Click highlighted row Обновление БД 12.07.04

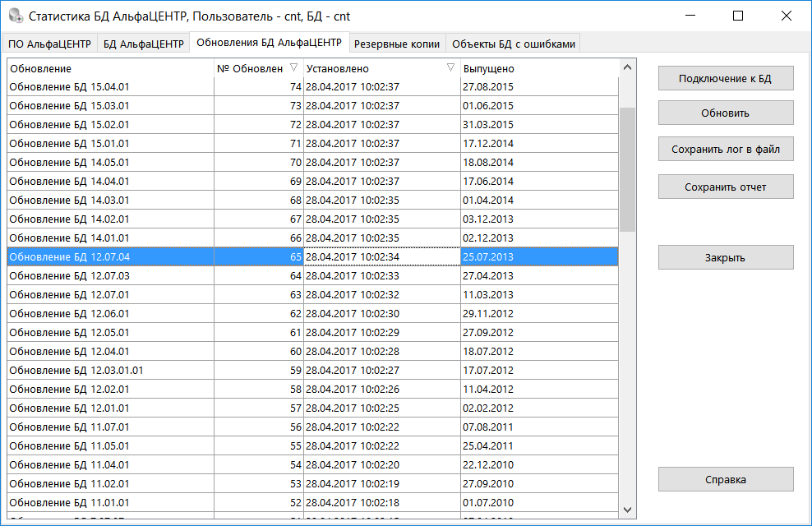pyautogui.click(x=313, y=256)
